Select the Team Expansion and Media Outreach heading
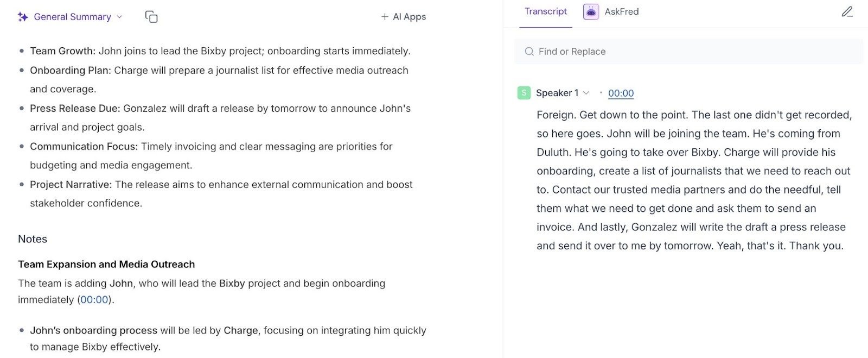The width and height of the screenshot is (868, 358). 106,264
